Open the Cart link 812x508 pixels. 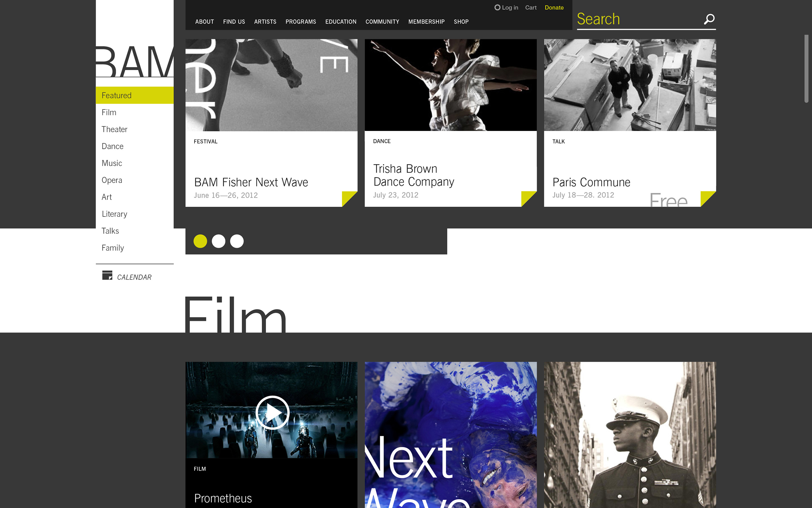pos(530,7)
